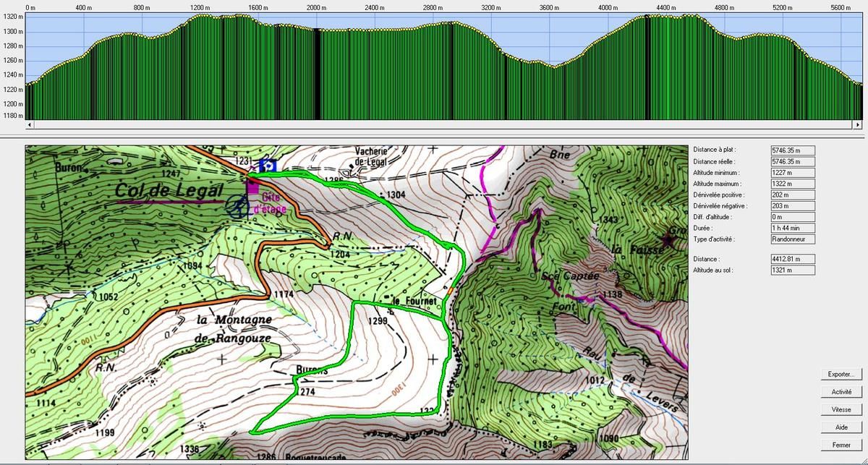Screen dimensions: 868x465
Task: Click the Dénivelée positive field showing 202 m
Action: [793, 195]
